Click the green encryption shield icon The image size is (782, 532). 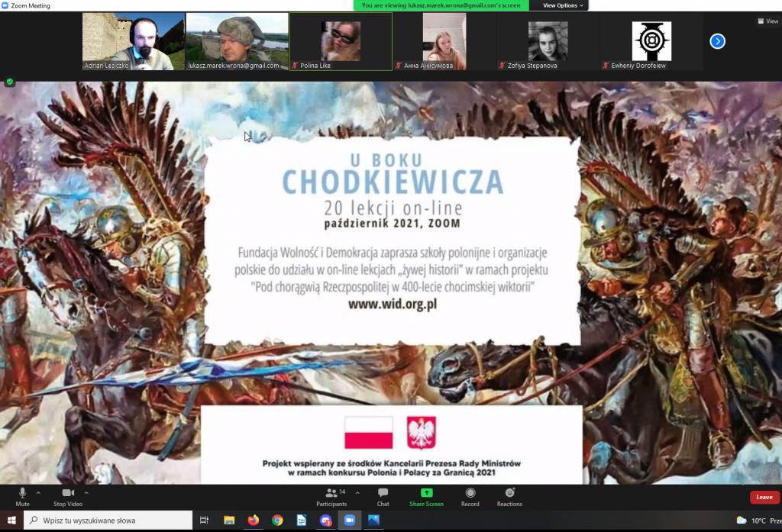point(10,82)
